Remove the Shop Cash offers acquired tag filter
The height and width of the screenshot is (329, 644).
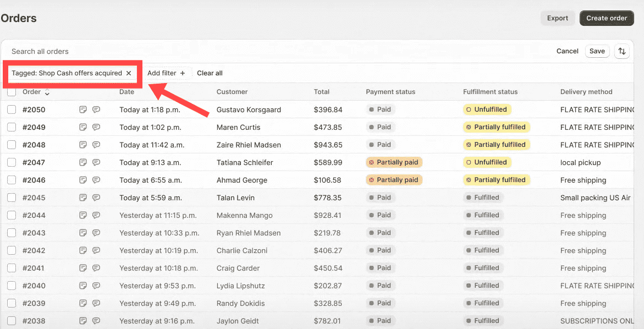click(x=129, y=73)
